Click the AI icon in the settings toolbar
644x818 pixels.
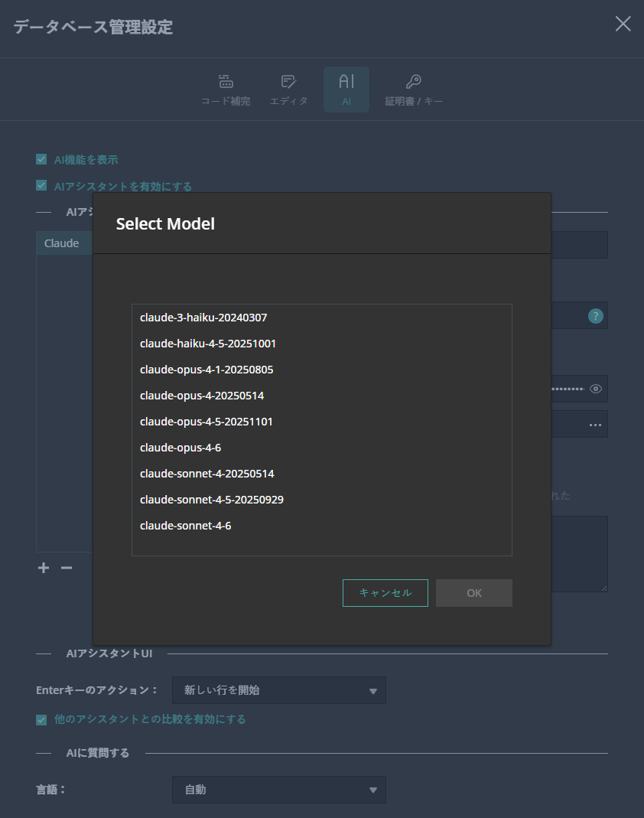[x=346, y=89]
